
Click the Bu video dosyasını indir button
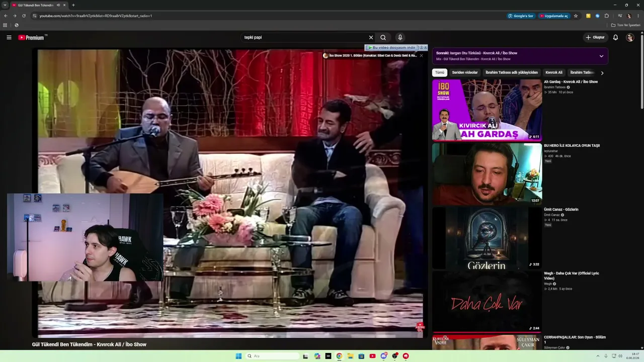tap(392, 48)
